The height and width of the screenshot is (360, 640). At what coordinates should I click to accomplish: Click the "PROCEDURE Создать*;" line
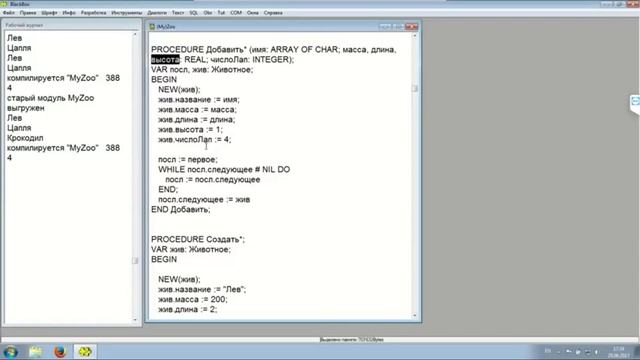[x=198, y=240]
